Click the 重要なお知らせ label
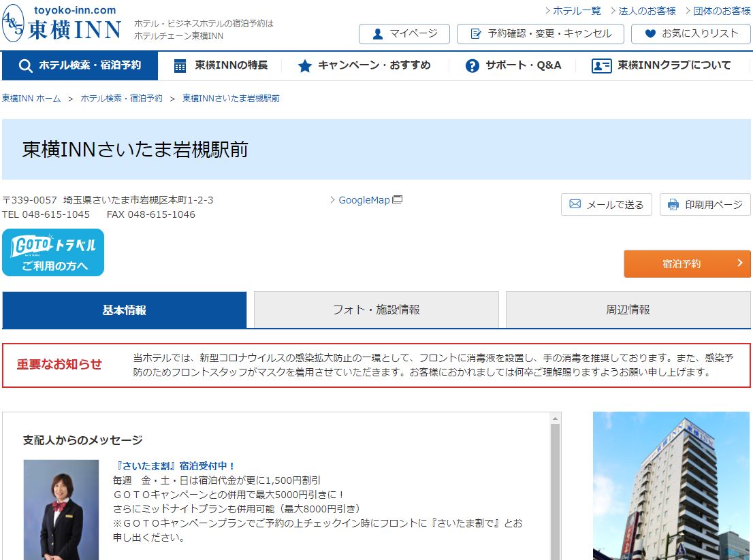Viewport: 753px width, 560px height. 59,365
